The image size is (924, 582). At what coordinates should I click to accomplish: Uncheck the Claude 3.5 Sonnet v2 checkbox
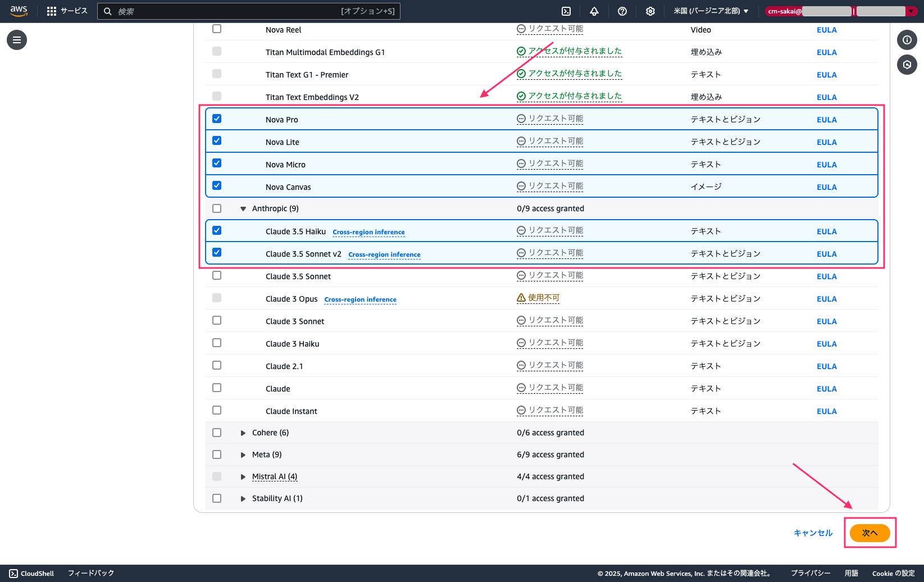(x=217, y=252)
